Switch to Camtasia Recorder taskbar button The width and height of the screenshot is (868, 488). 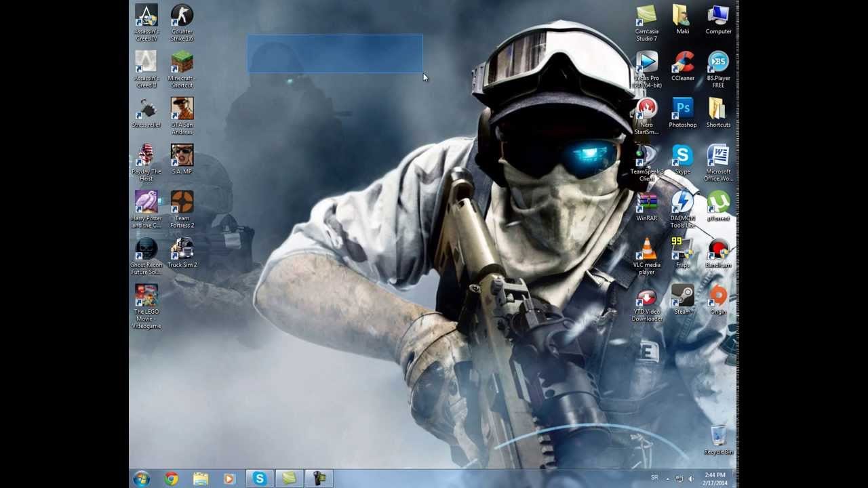319,479
